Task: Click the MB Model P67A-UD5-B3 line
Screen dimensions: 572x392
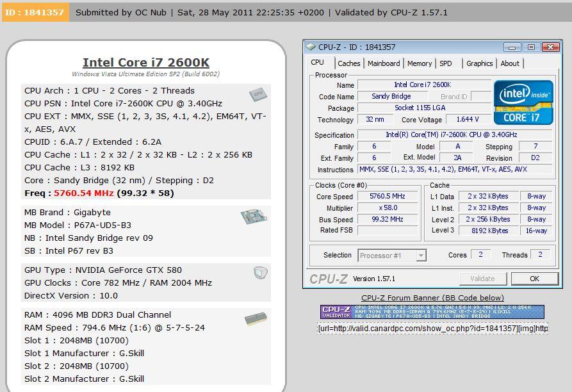Action: click(78, 225)
